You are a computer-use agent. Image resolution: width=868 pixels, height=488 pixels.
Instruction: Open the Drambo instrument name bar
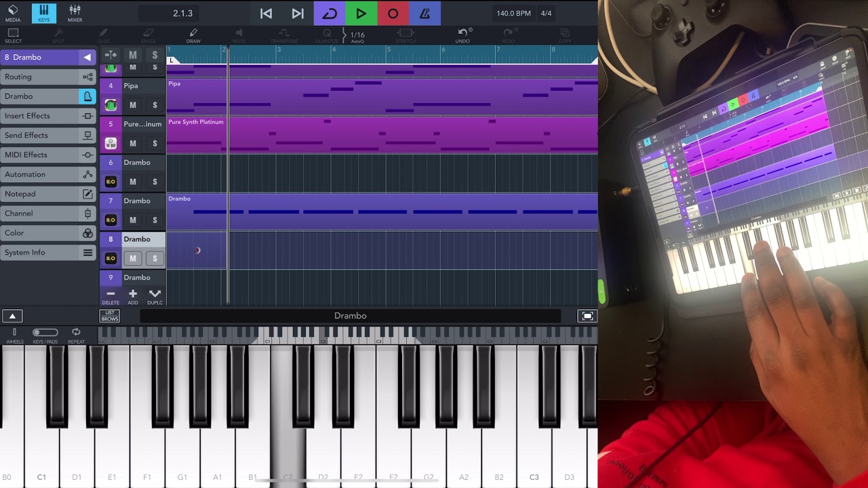click(x=350, y=316)
